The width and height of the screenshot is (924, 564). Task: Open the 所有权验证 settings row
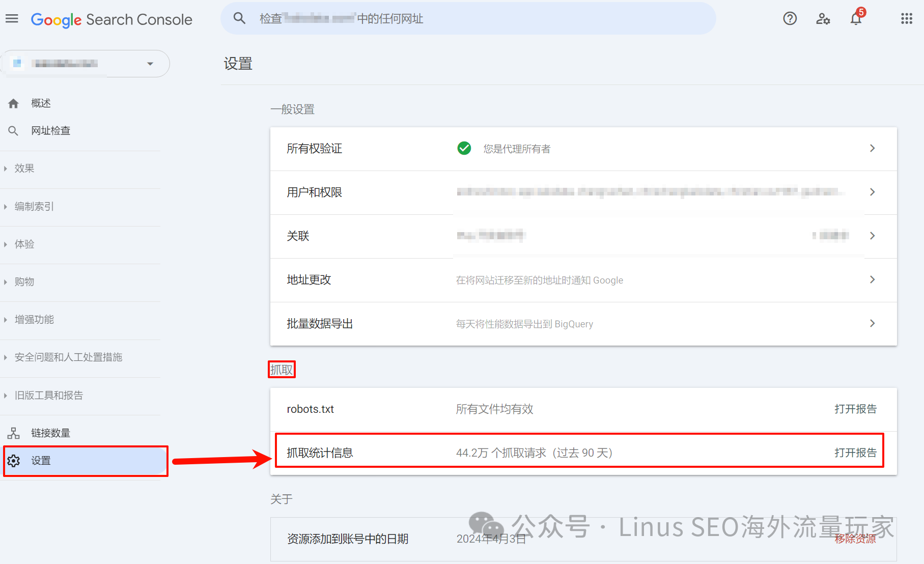pos(583,149)
